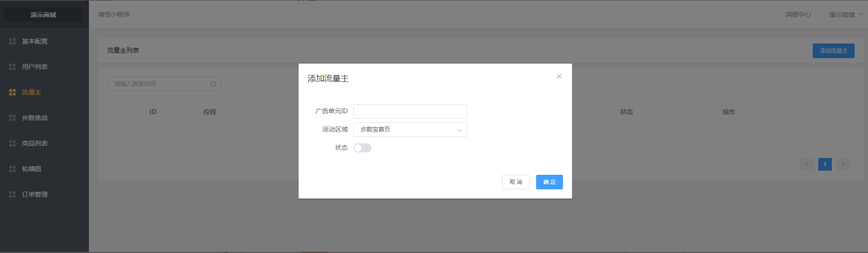Click the 演示商城 logo at the sidebar top

coord(43,15)
